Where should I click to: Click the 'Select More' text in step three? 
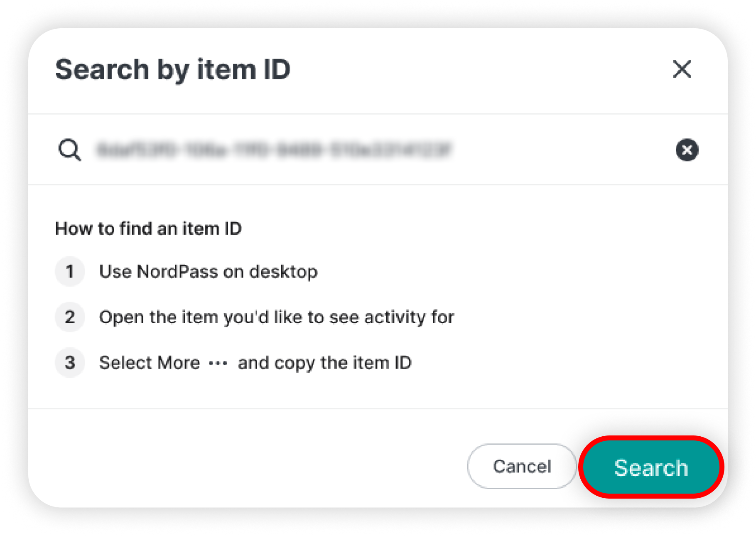150,363
